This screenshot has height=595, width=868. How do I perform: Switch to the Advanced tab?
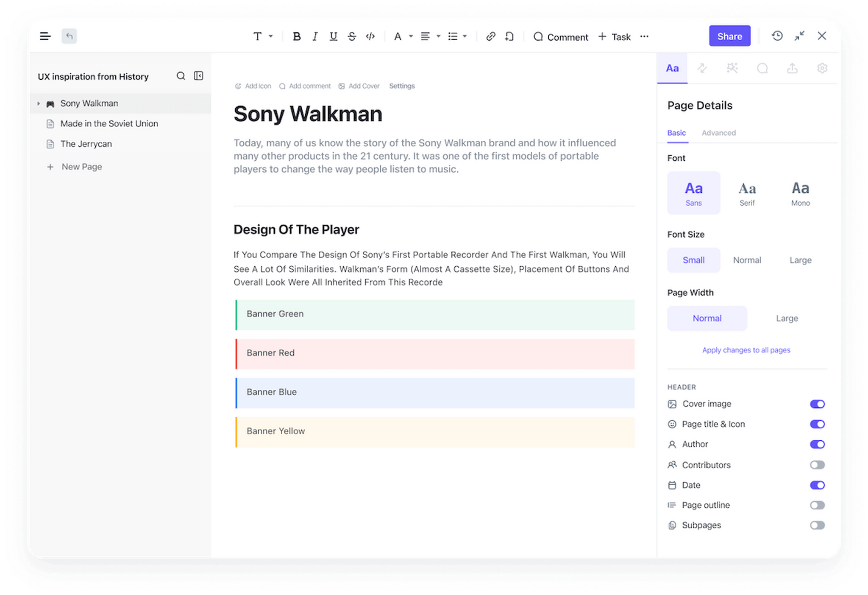click(718, 133)
